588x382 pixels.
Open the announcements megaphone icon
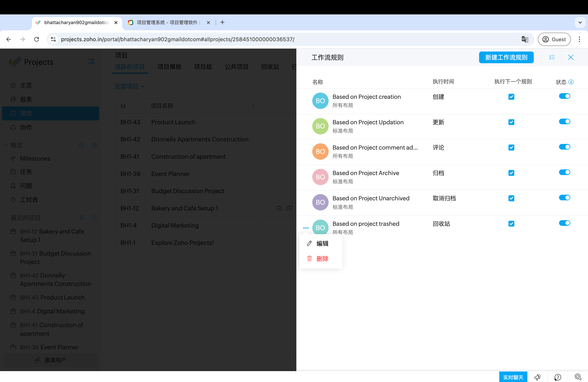pos(538,377)
